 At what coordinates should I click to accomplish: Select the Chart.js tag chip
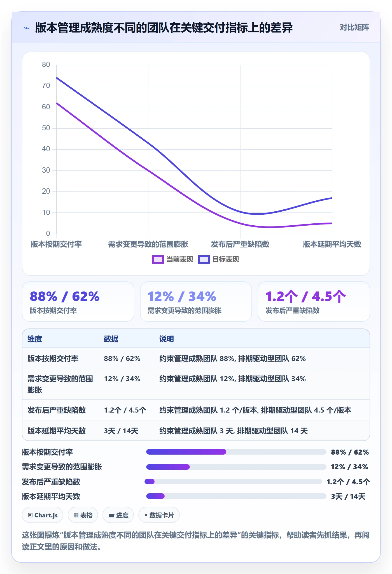[43, 515]
